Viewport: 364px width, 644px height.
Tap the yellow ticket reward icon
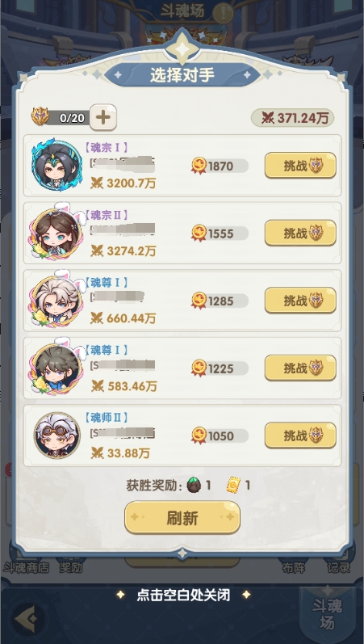click(x=233, y=486)
